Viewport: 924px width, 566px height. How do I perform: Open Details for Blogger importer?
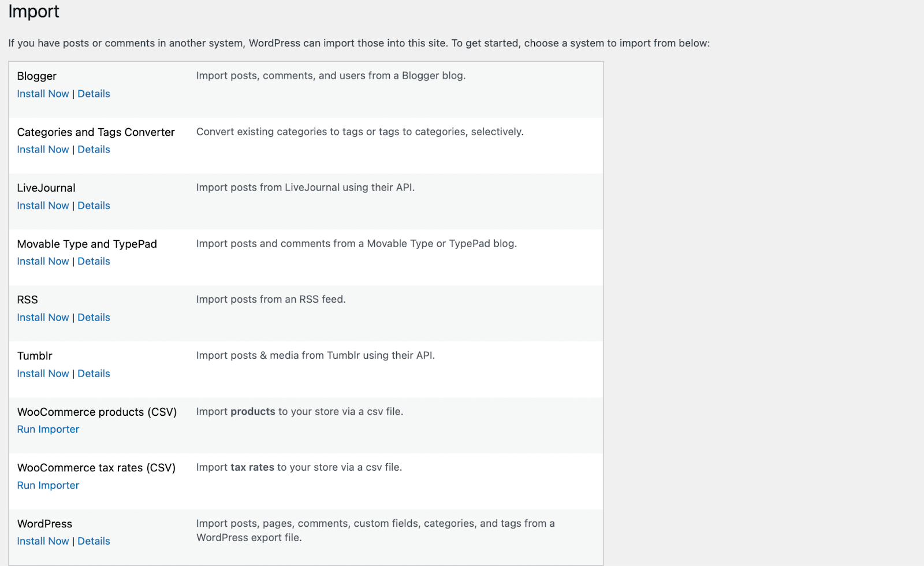[94, 94]
